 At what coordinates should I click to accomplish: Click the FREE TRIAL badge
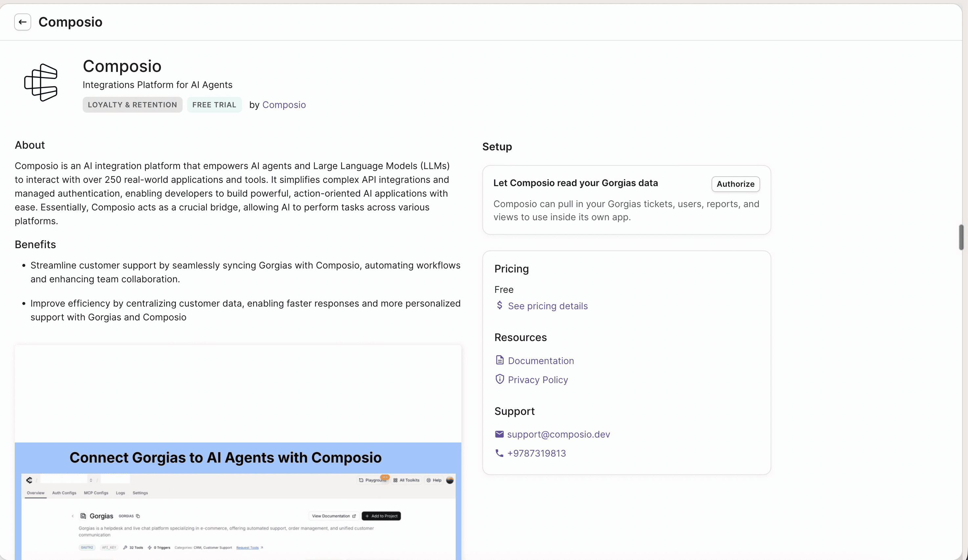214,105
